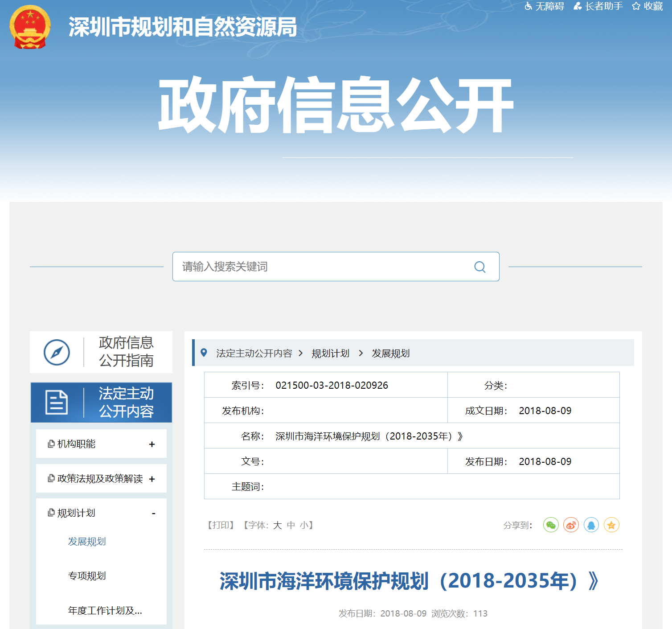Viewport: 672px width, 629px height.
Task: Set font size to 小
Action: pyautogui.click(x=304, y=526)
